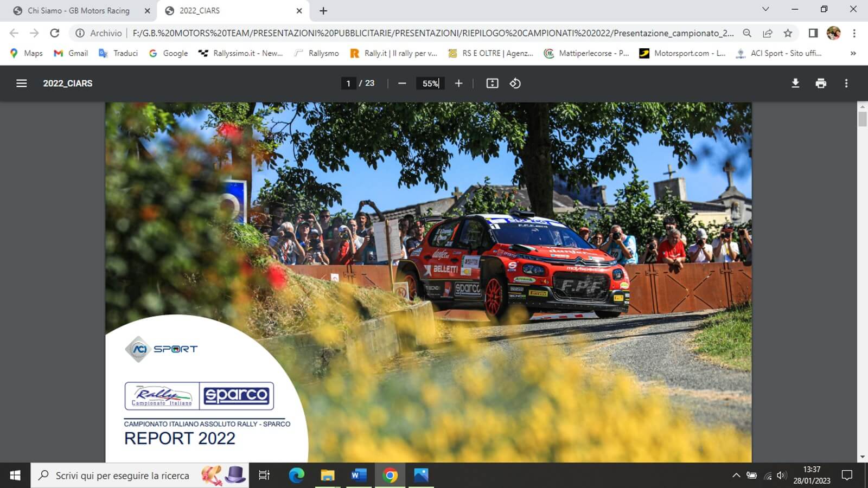Click the page number field
The width and height of the screenshot is (868, 488).
point(348,83)
